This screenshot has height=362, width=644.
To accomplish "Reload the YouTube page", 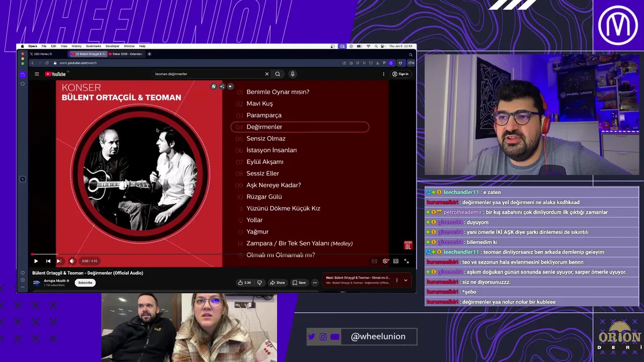I will point(47,63).
